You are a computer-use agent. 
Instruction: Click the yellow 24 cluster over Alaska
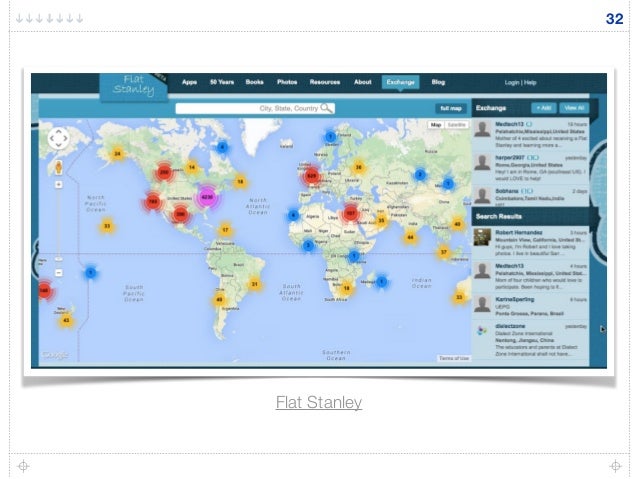(117, 154)
